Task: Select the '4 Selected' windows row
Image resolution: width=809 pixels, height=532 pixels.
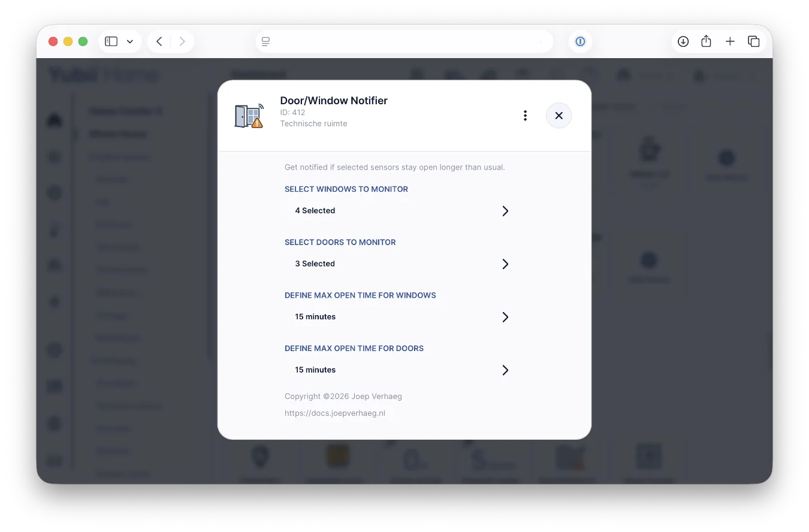Action: (x=315, y=211)
